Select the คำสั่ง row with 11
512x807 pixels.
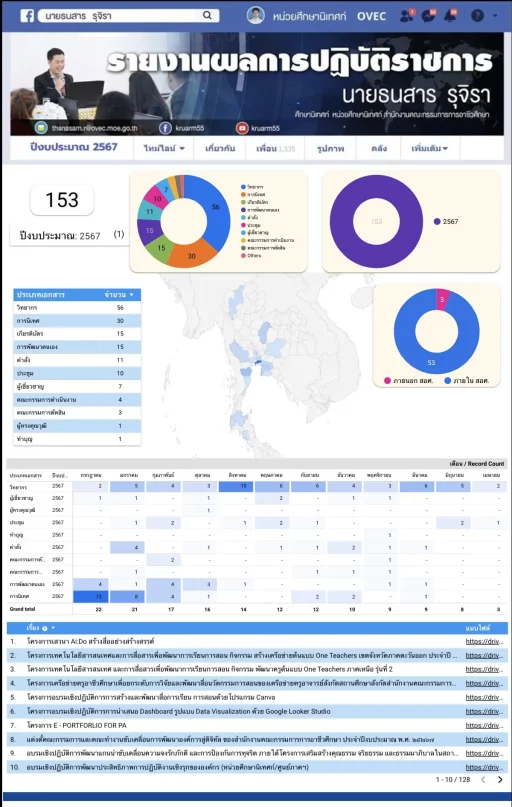coord(77,360)
